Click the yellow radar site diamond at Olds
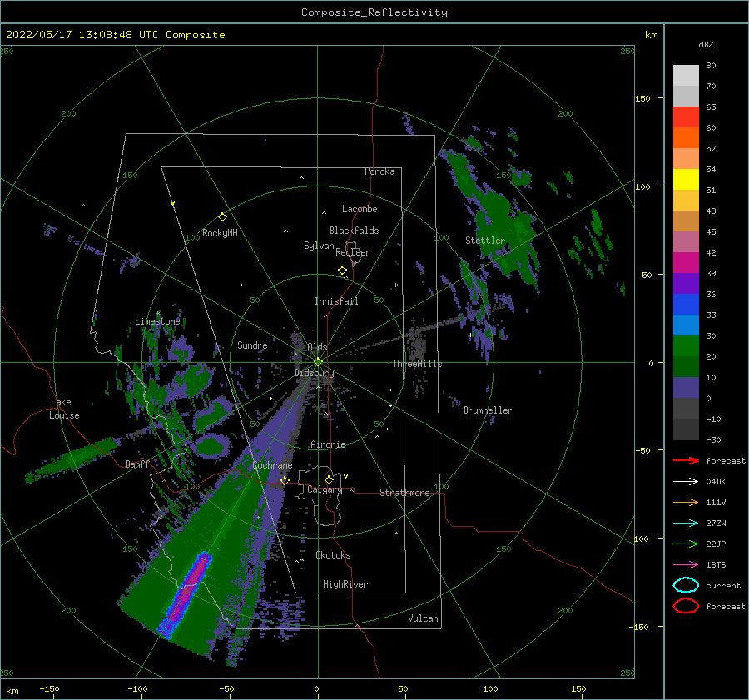This screenshot has height=700, width=749. tap(318, 362)
